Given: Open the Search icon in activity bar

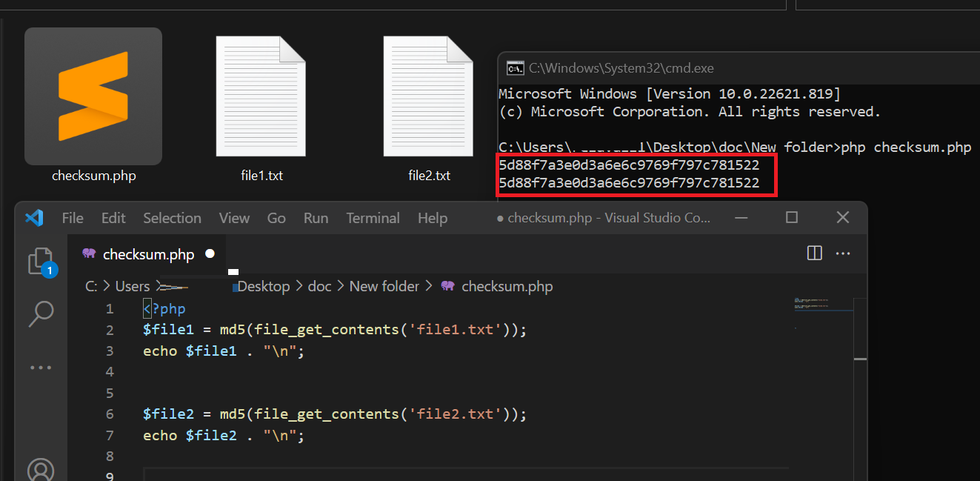Looking at the screenshot, I should coord(41,314).
